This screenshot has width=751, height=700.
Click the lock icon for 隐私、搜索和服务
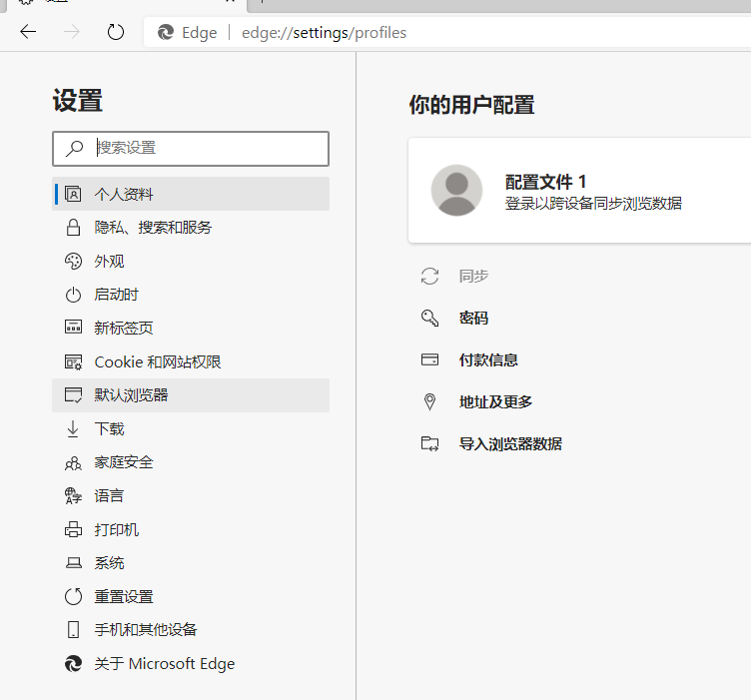[73, 228]
